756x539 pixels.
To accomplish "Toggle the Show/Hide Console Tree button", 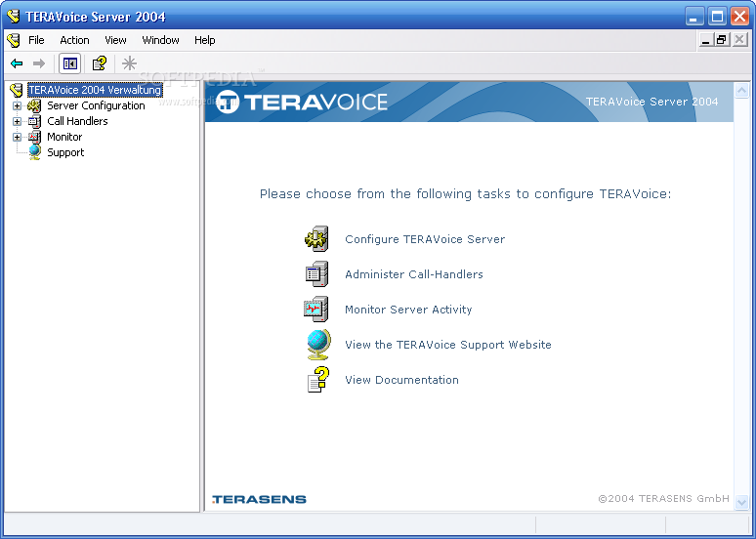I will point(70,63).
